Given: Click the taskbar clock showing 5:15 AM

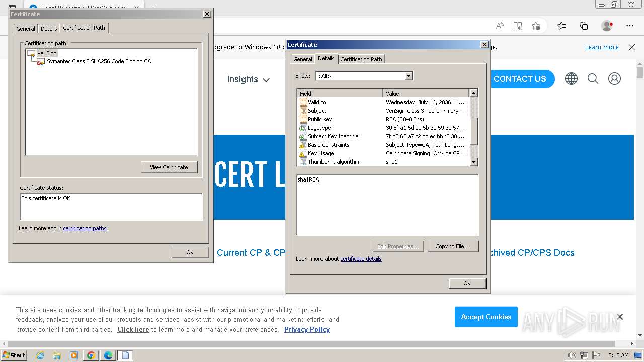Looking at the screenshot, I should (618, 355).
